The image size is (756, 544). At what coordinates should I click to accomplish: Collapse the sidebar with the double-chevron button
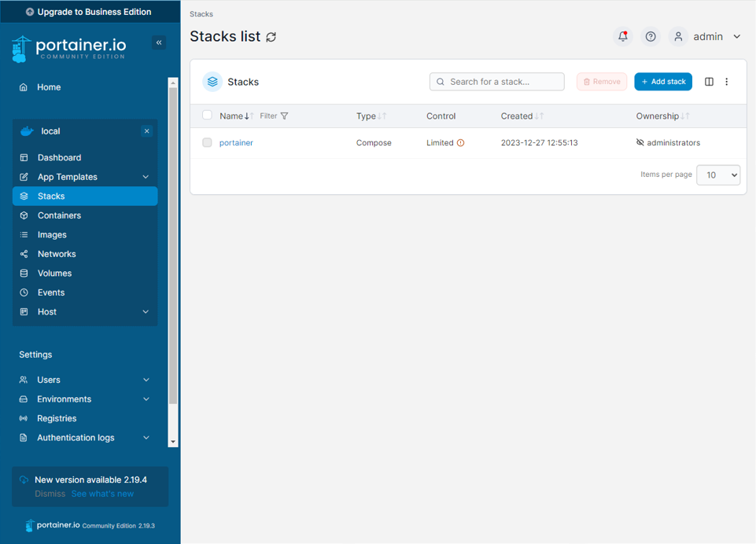[159, 42]
